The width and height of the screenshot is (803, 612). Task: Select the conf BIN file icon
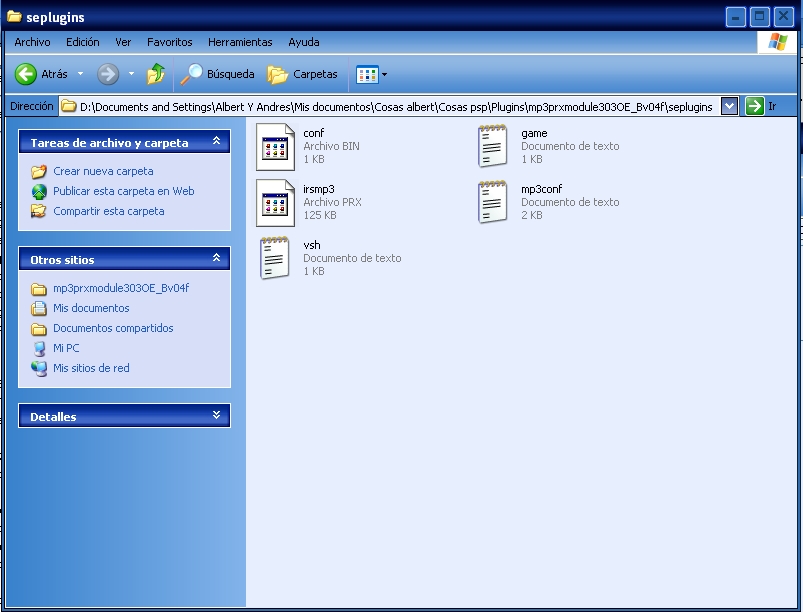click(275, 145)
